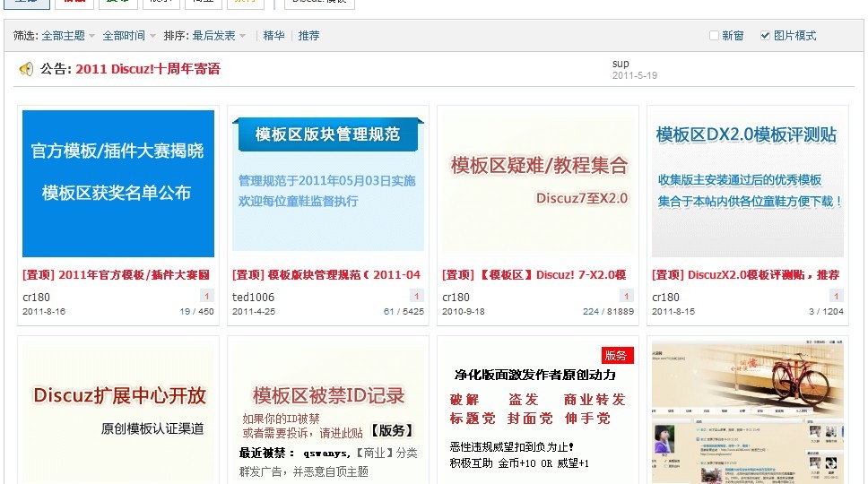Click page badge 1 on ted1006's card
The image size is (868, 484).
[416, 296]
